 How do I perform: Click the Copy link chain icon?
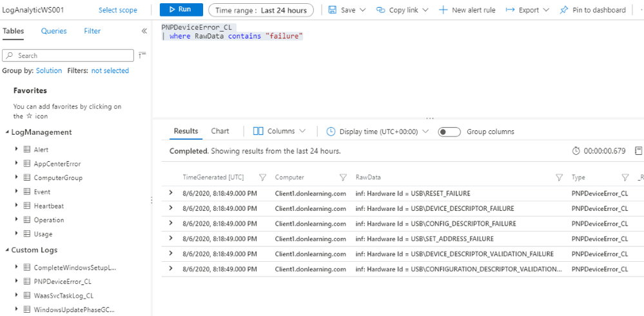381,10
